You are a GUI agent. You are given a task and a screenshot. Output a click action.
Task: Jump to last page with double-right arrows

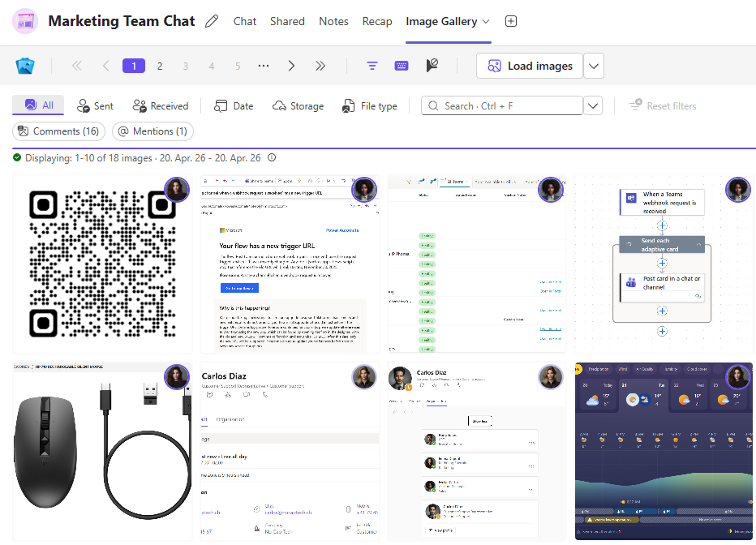(x=320, y=66)
